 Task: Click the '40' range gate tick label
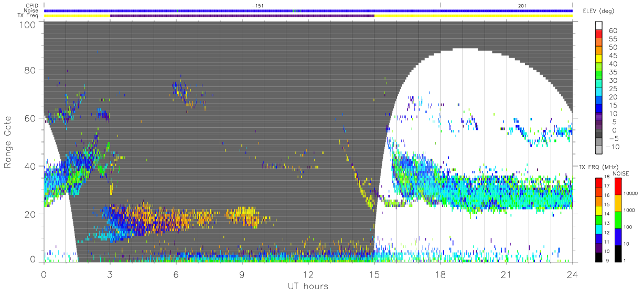click(x=31, y=167)
